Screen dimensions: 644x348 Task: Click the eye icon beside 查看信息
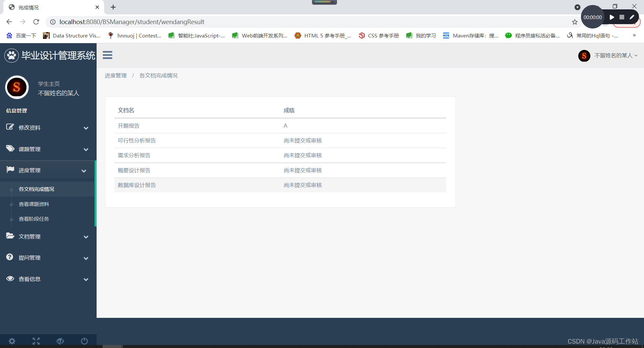[10, 278]
